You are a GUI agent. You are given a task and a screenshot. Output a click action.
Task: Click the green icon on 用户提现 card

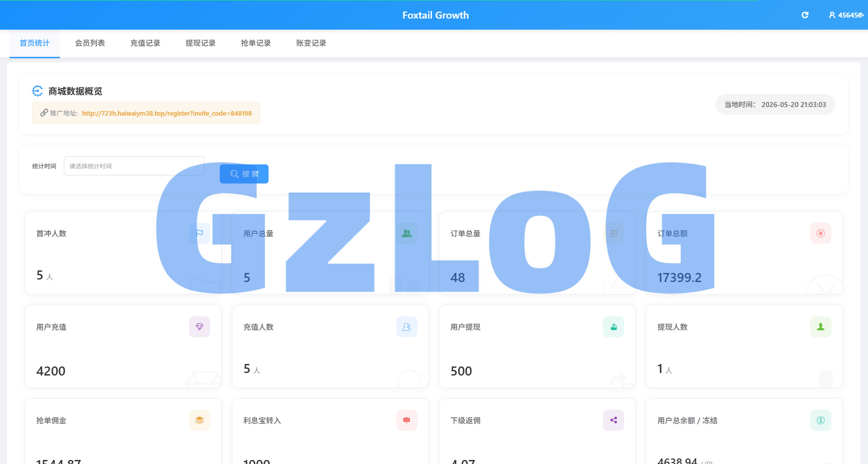(614, 327)
